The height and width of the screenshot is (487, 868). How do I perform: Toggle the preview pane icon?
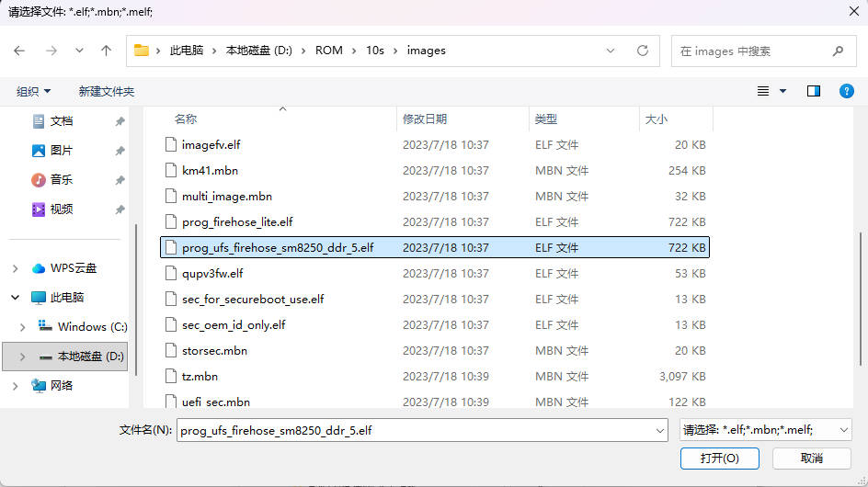[x=813, y=91]
